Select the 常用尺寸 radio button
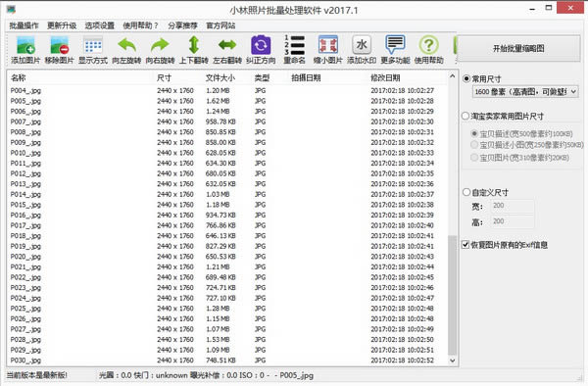The image size is (588, 386). (466, 78)
